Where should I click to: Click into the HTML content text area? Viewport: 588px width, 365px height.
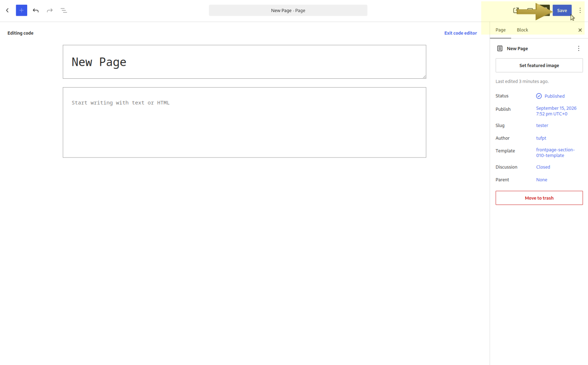[244, 123]
